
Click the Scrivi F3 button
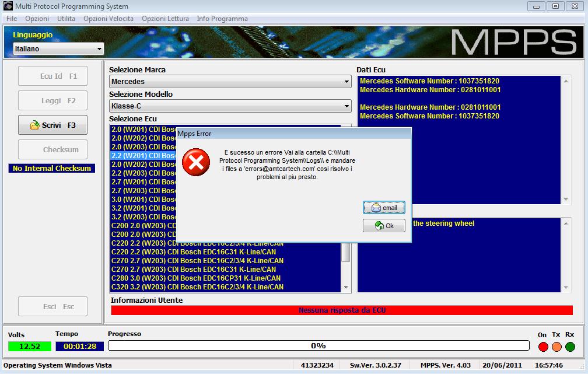53,125
